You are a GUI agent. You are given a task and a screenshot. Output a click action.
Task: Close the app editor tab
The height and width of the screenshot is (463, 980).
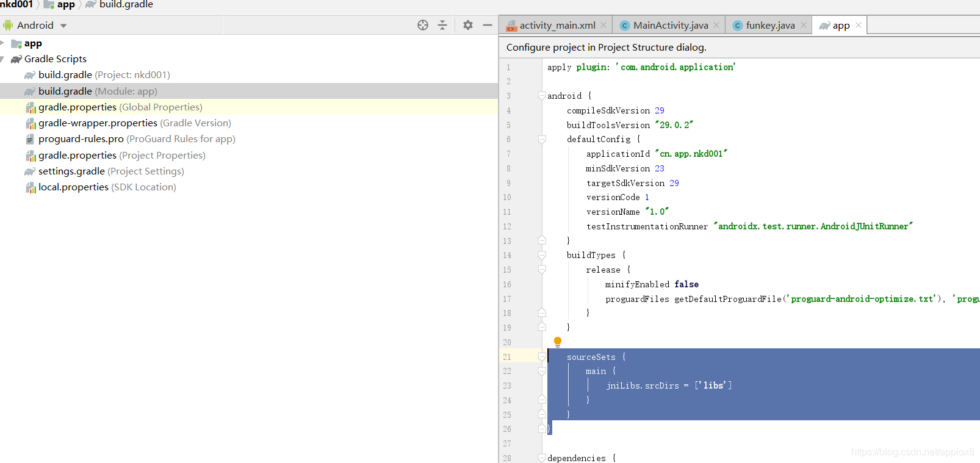[859, 25]
